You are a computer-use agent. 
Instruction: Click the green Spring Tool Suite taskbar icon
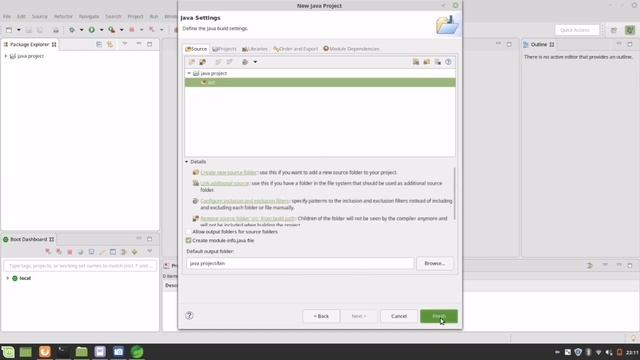[x=137, y=352]
